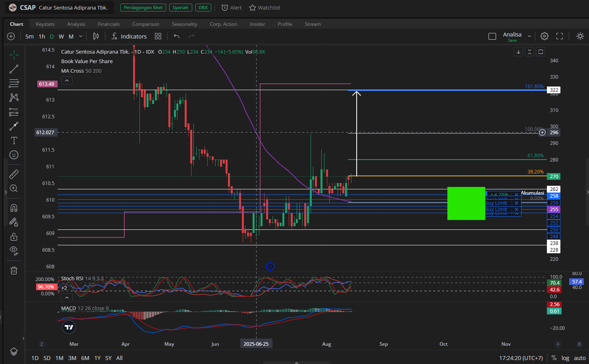The height and width of the screenshot is (364, 589).
Task: Open the Analisa layout dropdown arrow
Action: click(529, 36)
